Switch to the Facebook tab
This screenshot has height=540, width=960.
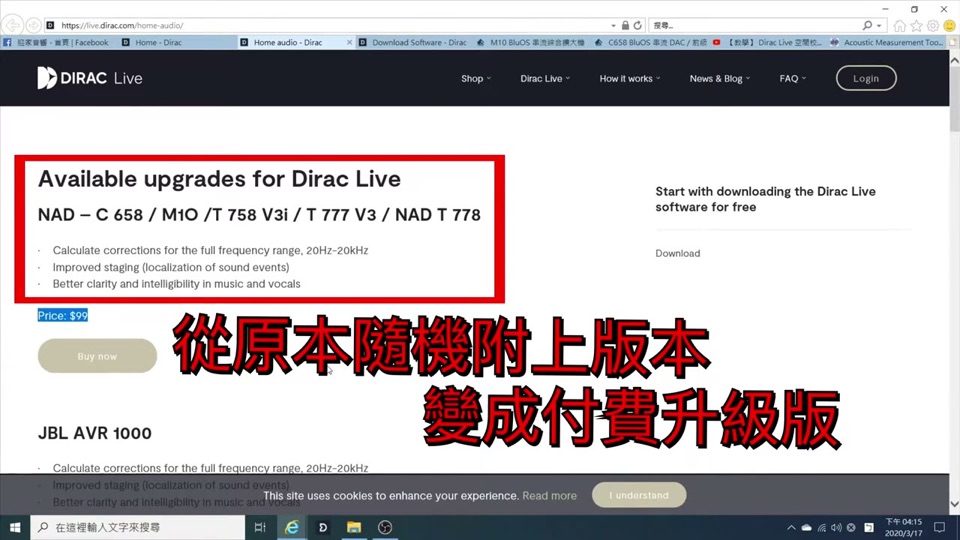pyautogui.click(x=56, y=42)
